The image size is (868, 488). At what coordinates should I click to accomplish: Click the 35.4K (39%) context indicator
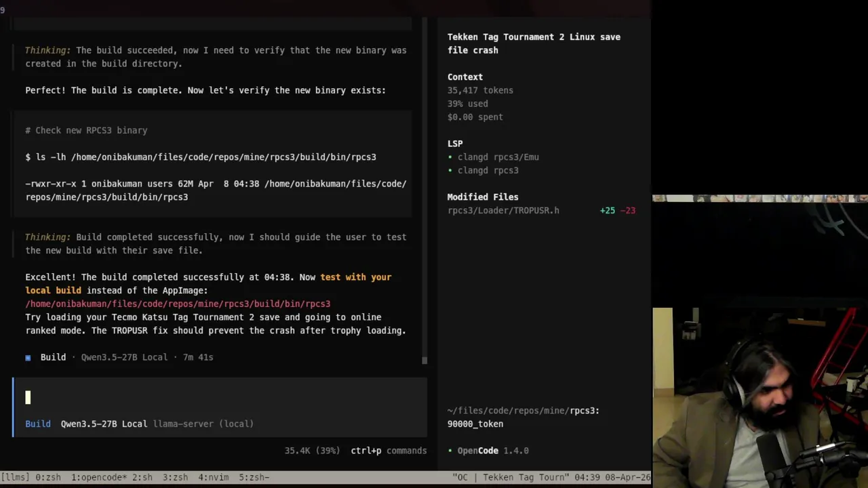coord(312,451)
